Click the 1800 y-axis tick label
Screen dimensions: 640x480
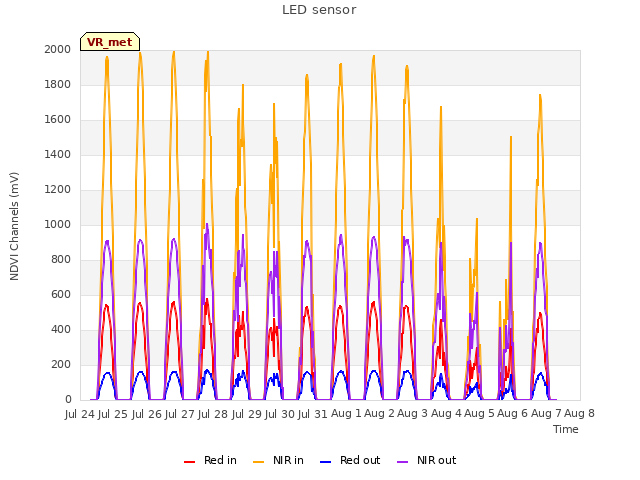[x=58, y=85]
